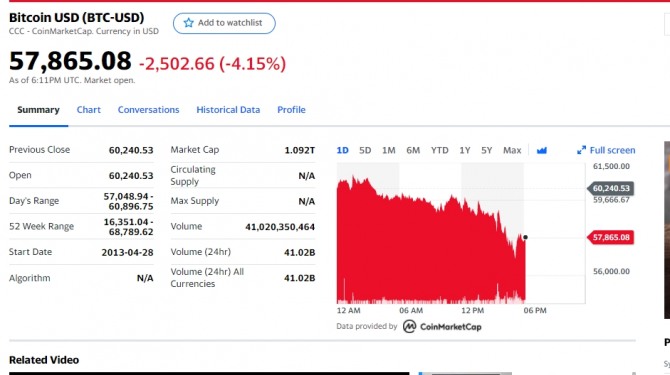Open the Profile tab

point(291,110)
